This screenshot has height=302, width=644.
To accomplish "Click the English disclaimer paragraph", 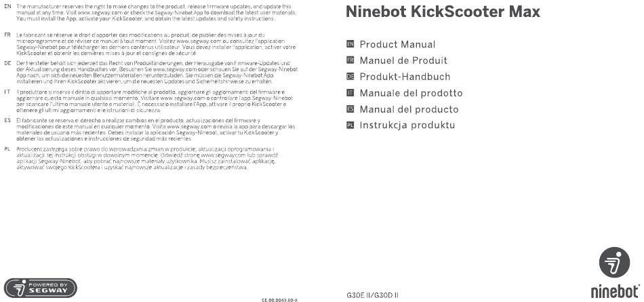I will coord(154,13).
